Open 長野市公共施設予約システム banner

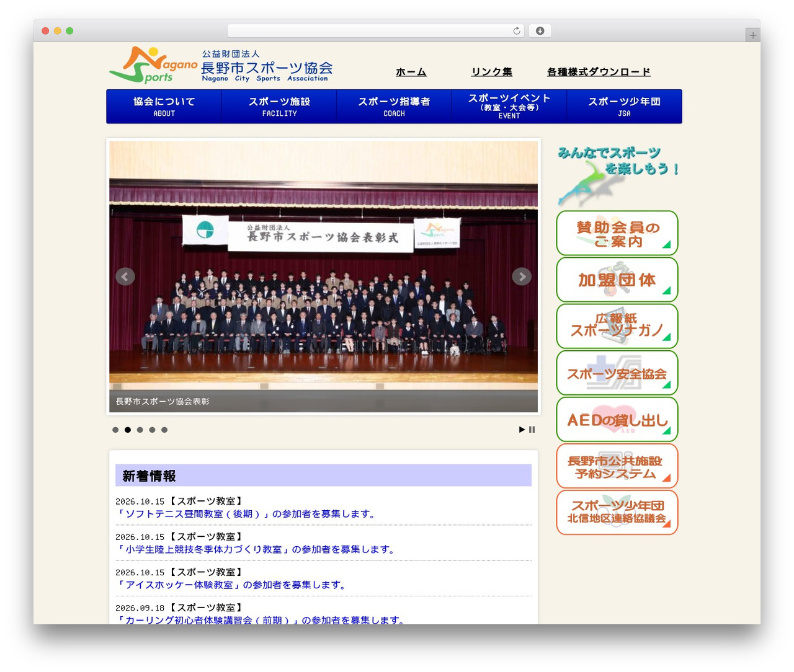point(617,466)
